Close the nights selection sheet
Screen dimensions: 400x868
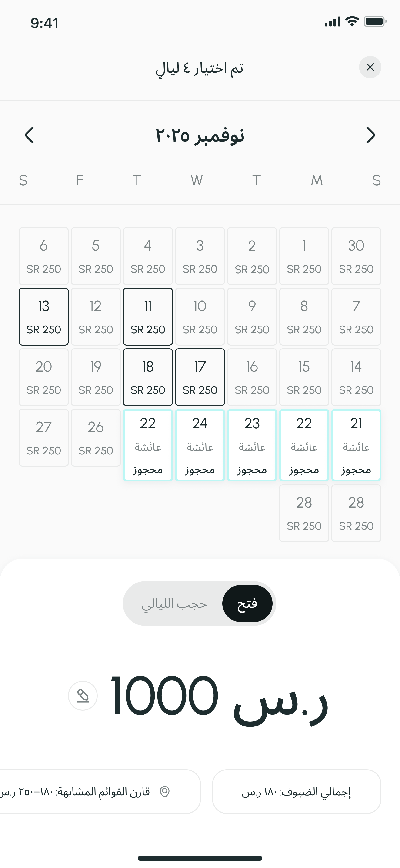tap(370, 67)
